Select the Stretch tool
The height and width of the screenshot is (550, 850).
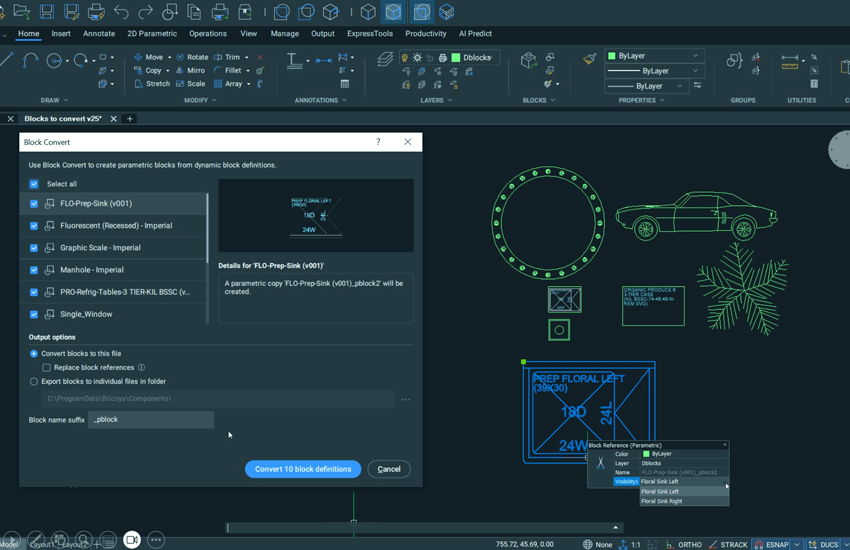click(152, 83)
